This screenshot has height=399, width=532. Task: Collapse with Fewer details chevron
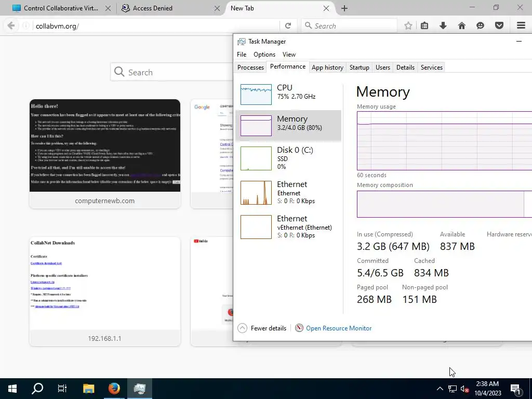point(242,328)
